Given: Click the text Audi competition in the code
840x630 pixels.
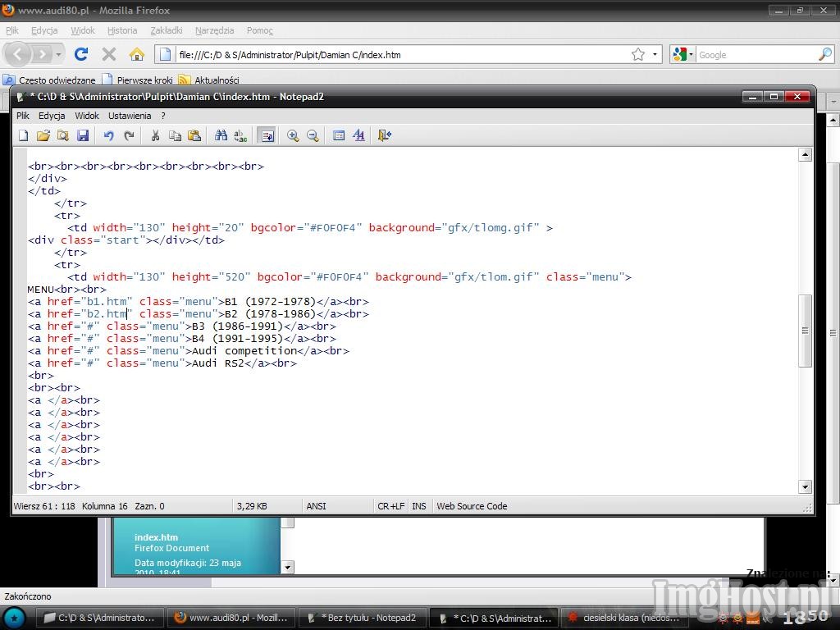Looking at the screenshot, I should click(x=244, y=351).
